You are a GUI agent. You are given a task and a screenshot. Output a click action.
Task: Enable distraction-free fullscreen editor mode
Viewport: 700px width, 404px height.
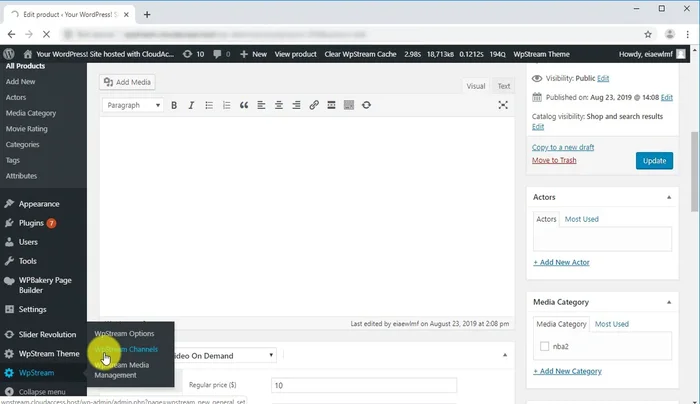(503, 105)
